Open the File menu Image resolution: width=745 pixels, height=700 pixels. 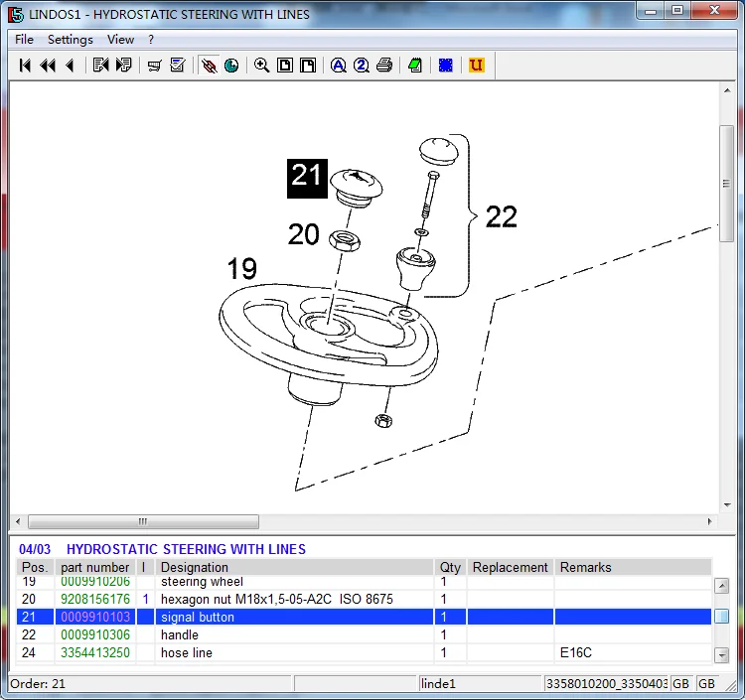24,40
